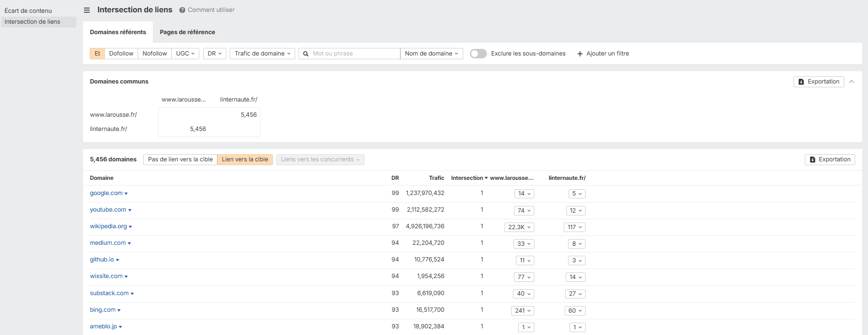This screenshot has height=335, width=868.
Task: Click the plus icon for Ajouter un filtre
Action: [580, 54]
